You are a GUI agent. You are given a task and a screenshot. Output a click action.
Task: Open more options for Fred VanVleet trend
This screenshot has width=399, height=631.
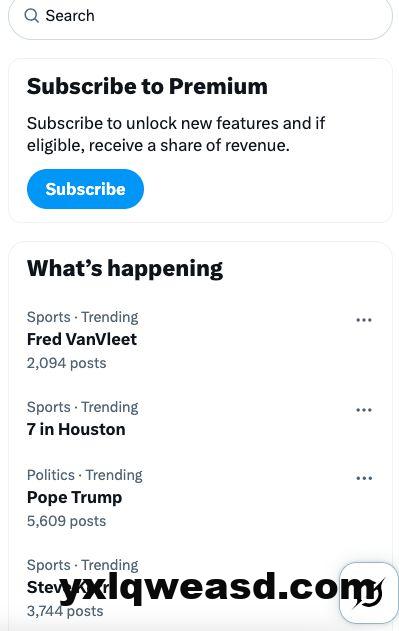pos(364,320)
